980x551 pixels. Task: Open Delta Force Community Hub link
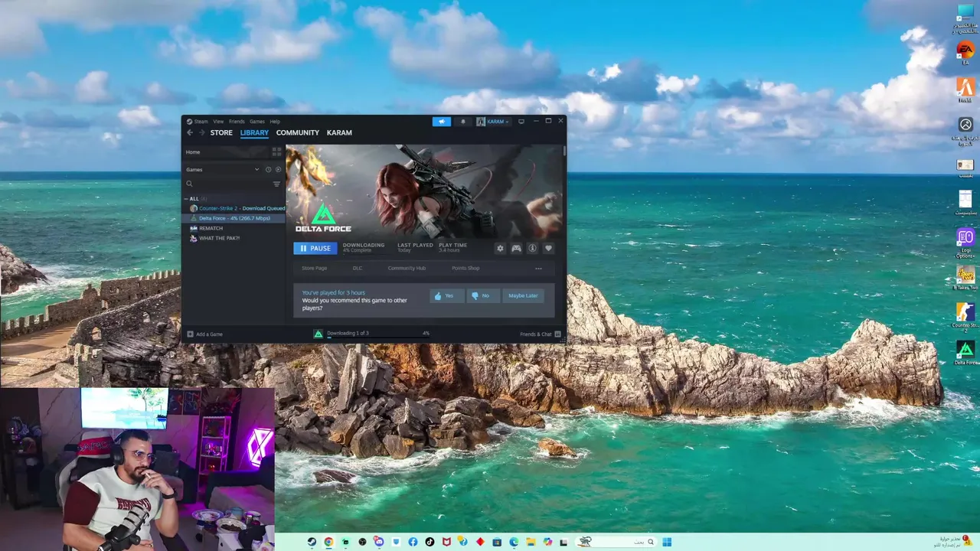(407, 268)
